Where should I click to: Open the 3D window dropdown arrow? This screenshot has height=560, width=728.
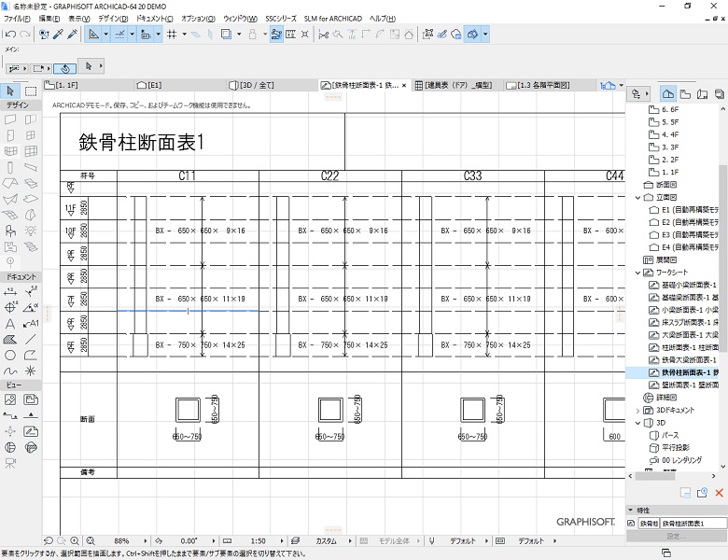485,34
